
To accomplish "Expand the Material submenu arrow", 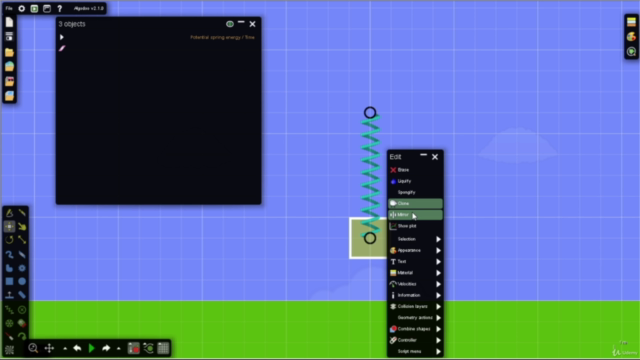I will click(438, 273).
